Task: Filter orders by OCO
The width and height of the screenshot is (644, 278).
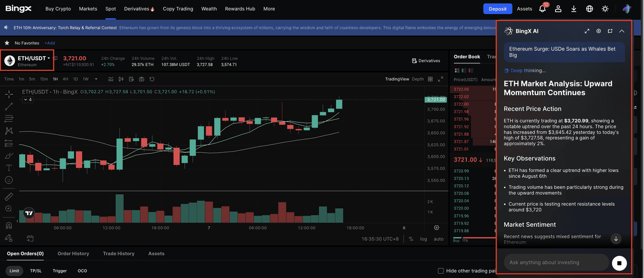Action: 82,271
